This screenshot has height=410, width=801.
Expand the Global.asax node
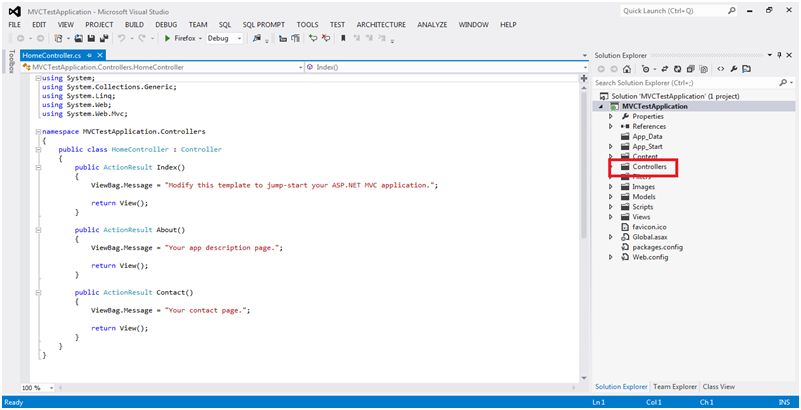click(610, 237)
